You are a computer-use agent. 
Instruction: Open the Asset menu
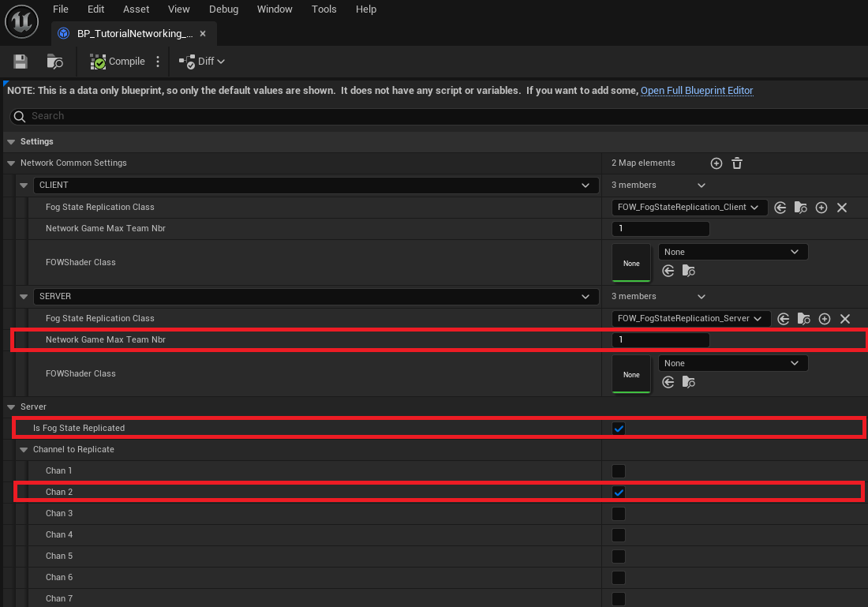[x=137, y=9]
